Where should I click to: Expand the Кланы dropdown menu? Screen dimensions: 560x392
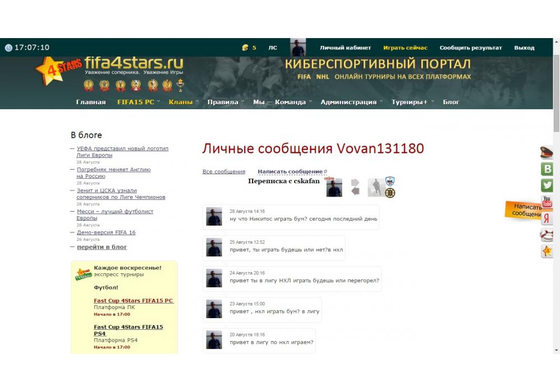[x=183, y=102]
